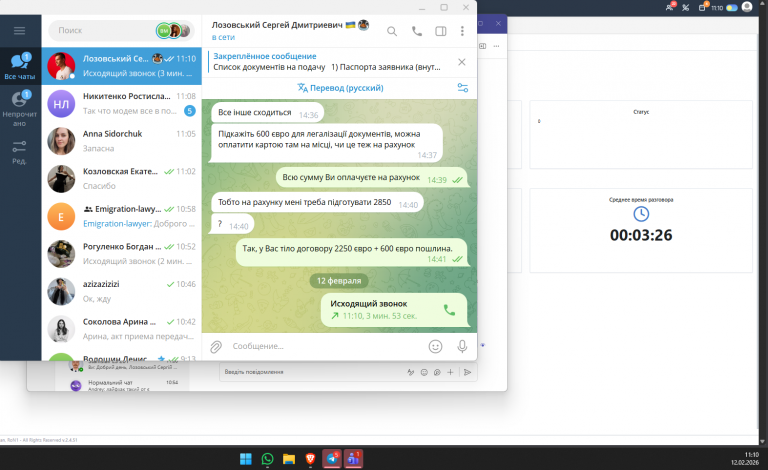Viewport: 768px width, 470px height.
Task: Open the chat three-dot options menu
Action: tap(462, 31)
